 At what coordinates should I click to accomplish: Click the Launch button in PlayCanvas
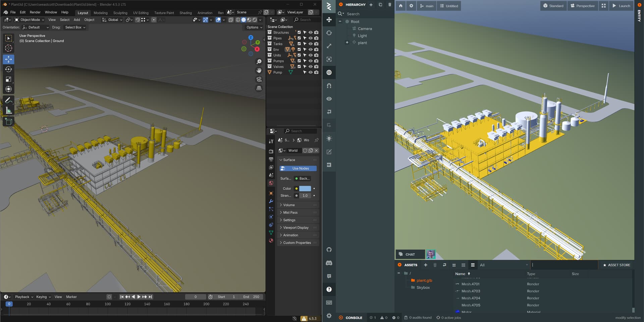click(x=621, y=6)
